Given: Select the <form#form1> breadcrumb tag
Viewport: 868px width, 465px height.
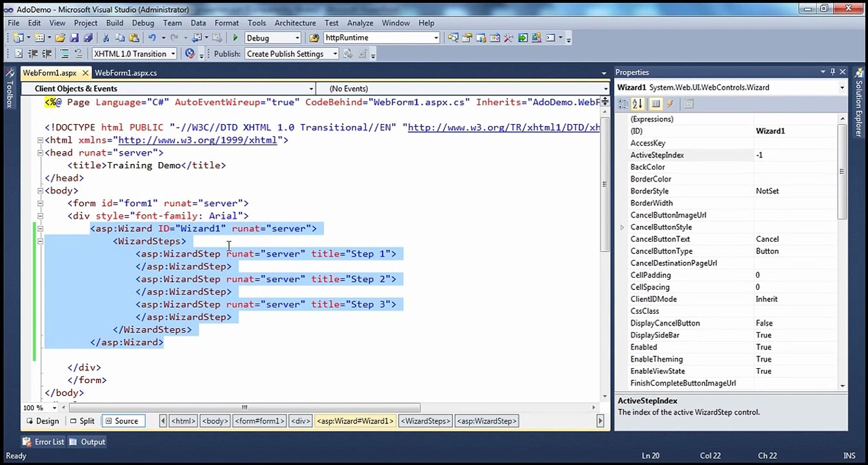Looking at the screenshot, I should [259, 421].
